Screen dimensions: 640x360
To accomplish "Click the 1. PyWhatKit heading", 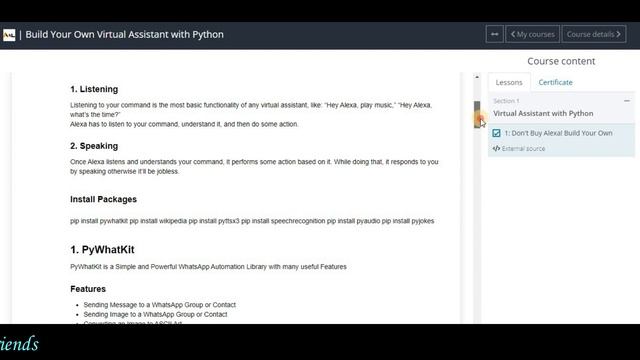I will click(102, 249).
